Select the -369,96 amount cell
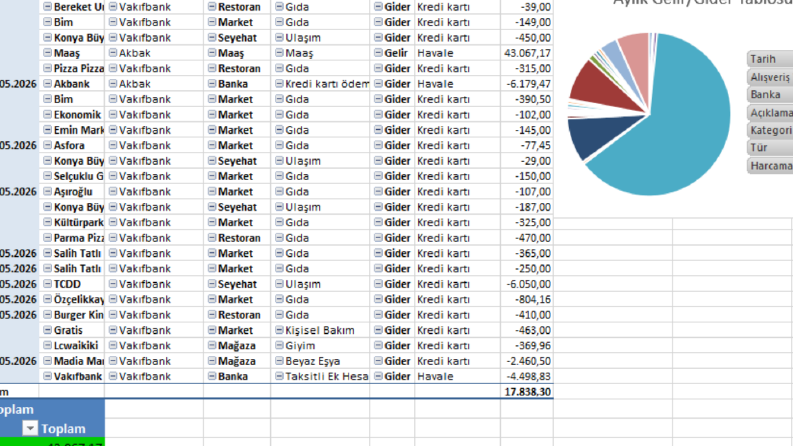The height and width of the screenshot is (446, 793). click(527, 346)
